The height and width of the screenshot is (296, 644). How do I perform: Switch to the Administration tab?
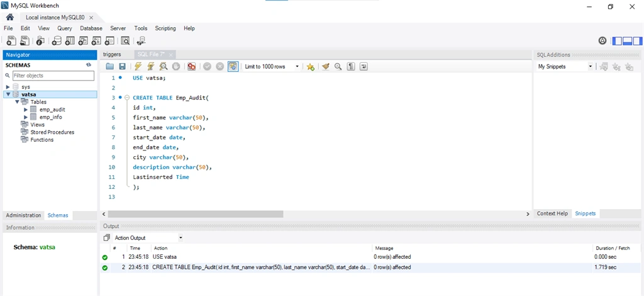pos(23,215)
